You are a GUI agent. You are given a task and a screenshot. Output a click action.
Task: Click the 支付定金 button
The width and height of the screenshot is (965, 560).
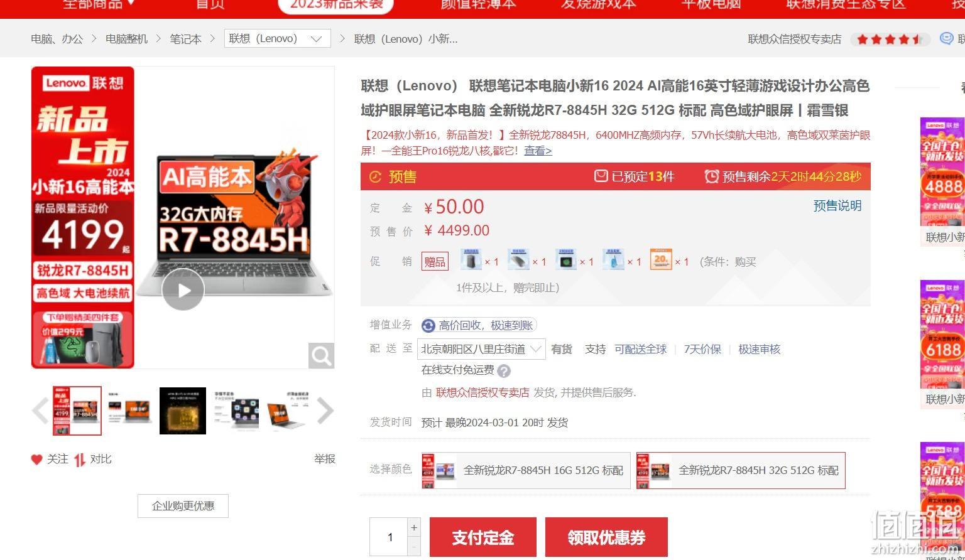483,537
